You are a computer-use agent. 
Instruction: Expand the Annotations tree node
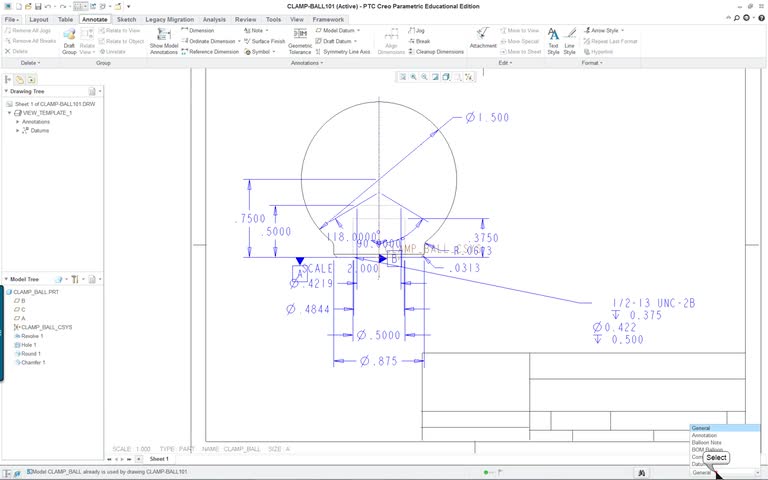click(18, 122)
